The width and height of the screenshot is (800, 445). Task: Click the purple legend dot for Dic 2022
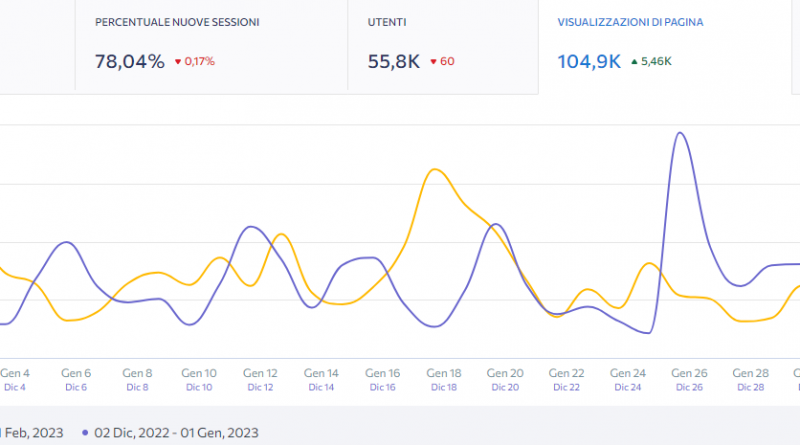(85, 433)
